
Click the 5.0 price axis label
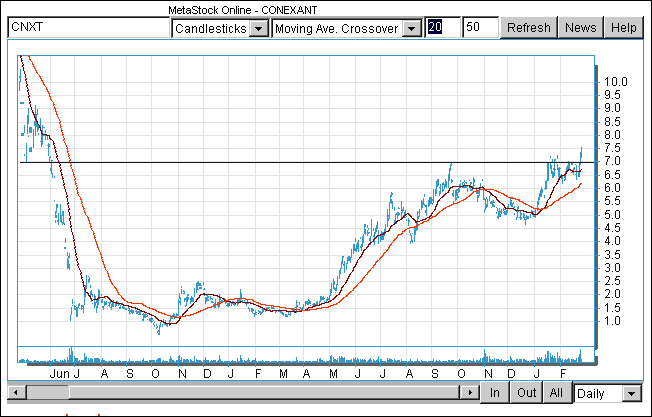[612, 215]
